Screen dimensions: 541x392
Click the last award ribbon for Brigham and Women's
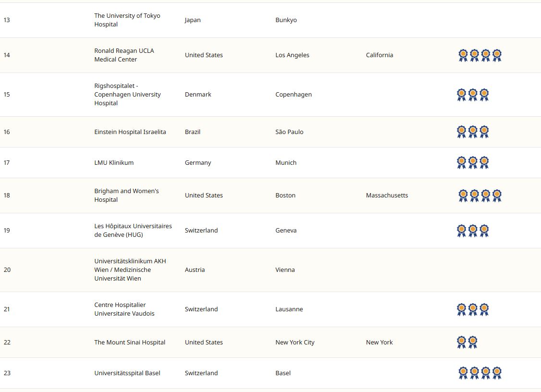[497, 196]
